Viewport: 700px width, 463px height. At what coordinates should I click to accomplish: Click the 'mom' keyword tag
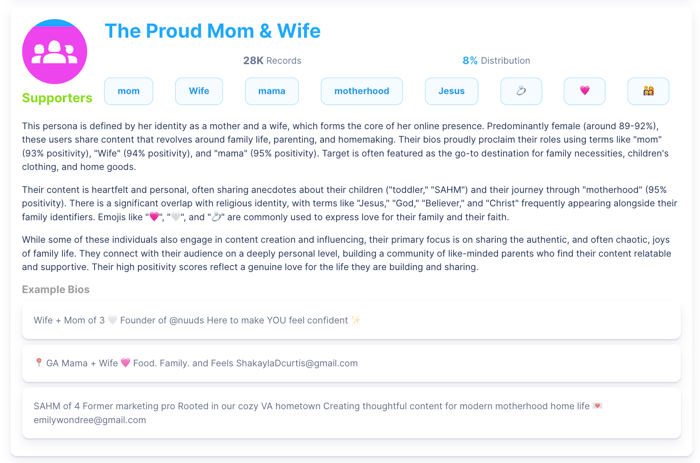[x=129, y=91]
